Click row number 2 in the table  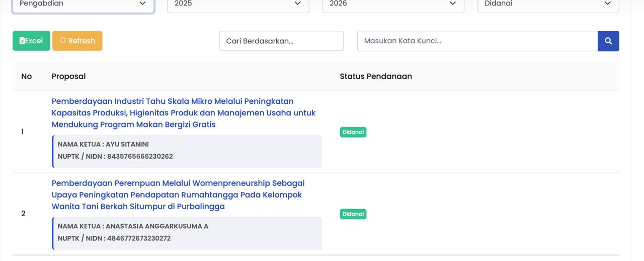(x=23, y=214)
